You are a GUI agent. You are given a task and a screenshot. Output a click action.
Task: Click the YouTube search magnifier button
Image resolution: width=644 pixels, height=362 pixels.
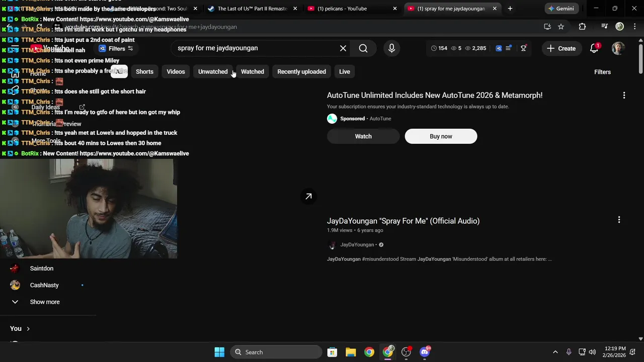click(x=363, y=48)
